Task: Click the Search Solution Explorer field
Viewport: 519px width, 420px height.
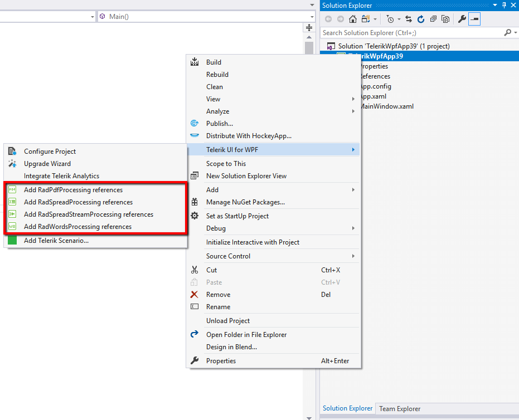Action: (411, 33)
